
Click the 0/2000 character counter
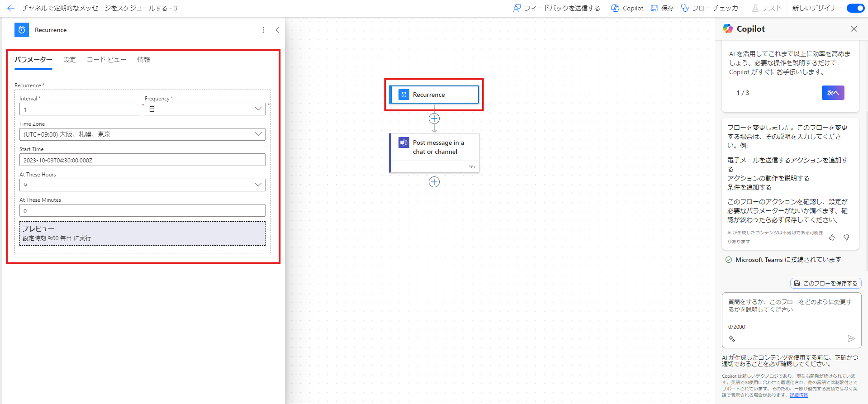[x=736, y=327]
